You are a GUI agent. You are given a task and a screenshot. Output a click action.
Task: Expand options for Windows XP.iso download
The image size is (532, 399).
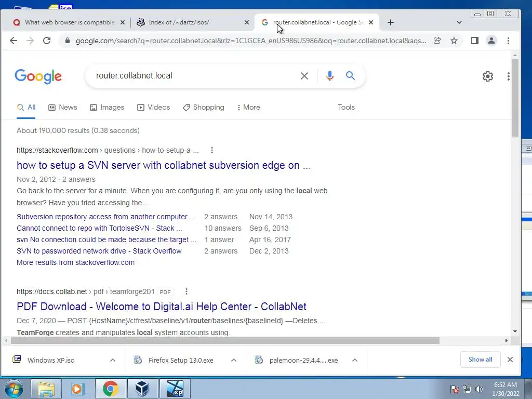113,361
